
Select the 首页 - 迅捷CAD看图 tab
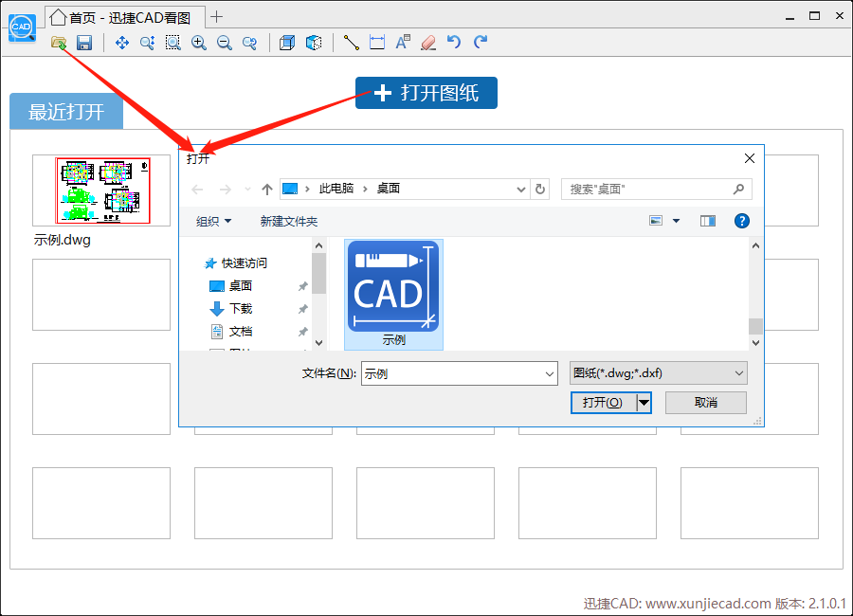(126, 17)
